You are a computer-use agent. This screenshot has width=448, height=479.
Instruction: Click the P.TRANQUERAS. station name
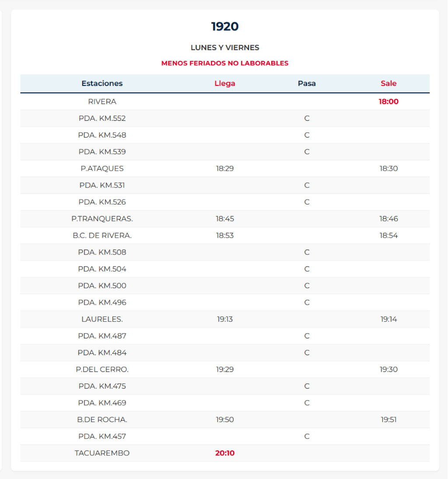(102, 219)
